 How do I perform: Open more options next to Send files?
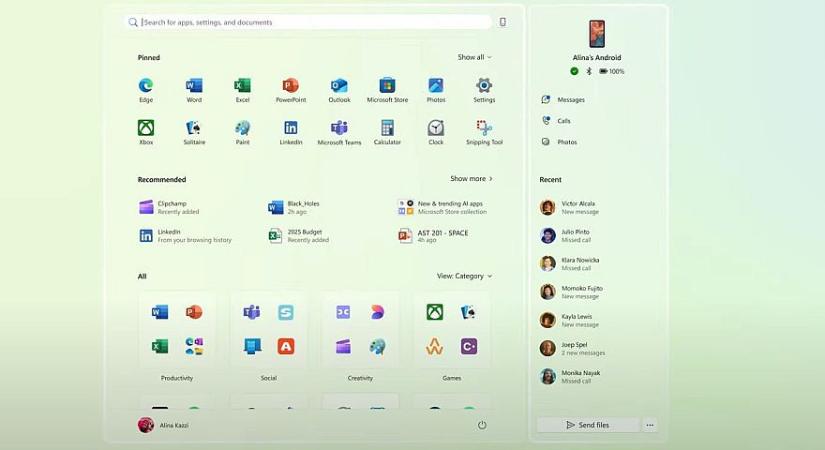[650, 425]
